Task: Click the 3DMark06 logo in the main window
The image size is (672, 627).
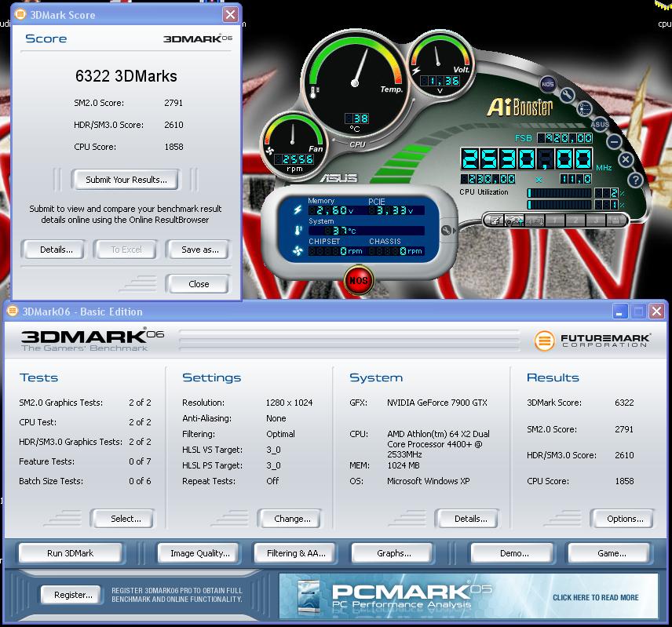Action: [92, 341]
